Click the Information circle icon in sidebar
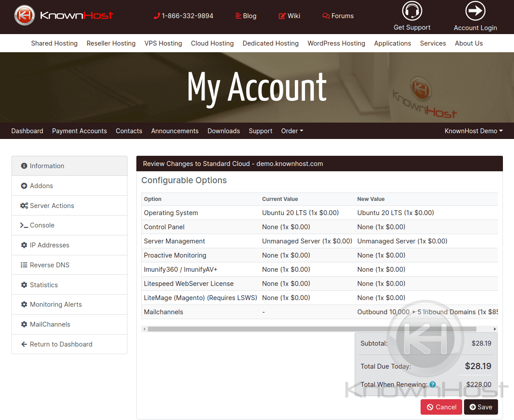The image size is (514, 420). point(24,166)
